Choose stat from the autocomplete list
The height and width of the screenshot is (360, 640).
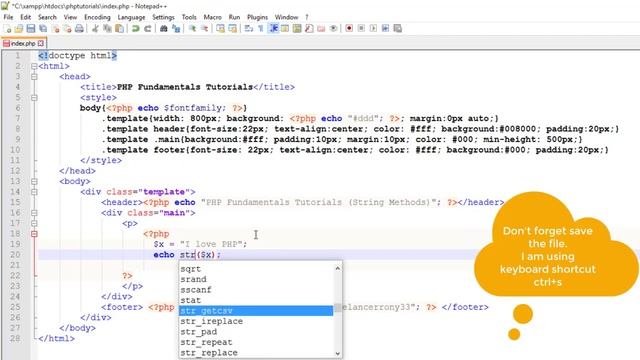click(256, 300)
